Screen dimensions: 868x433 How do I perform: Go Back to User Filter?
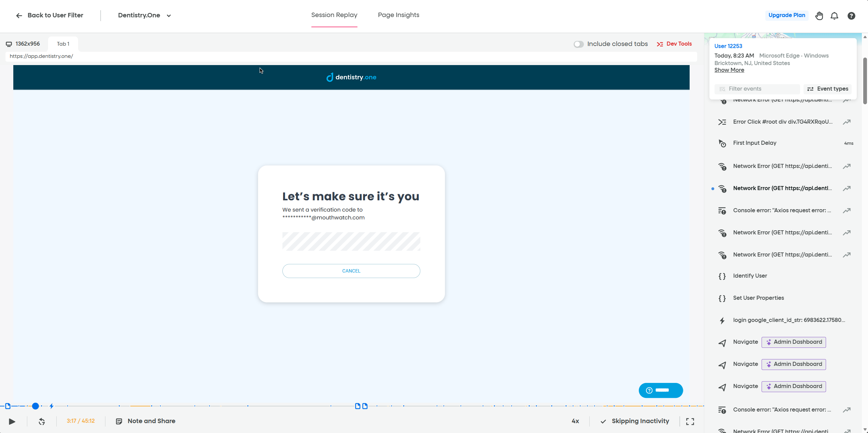point(49,15)
